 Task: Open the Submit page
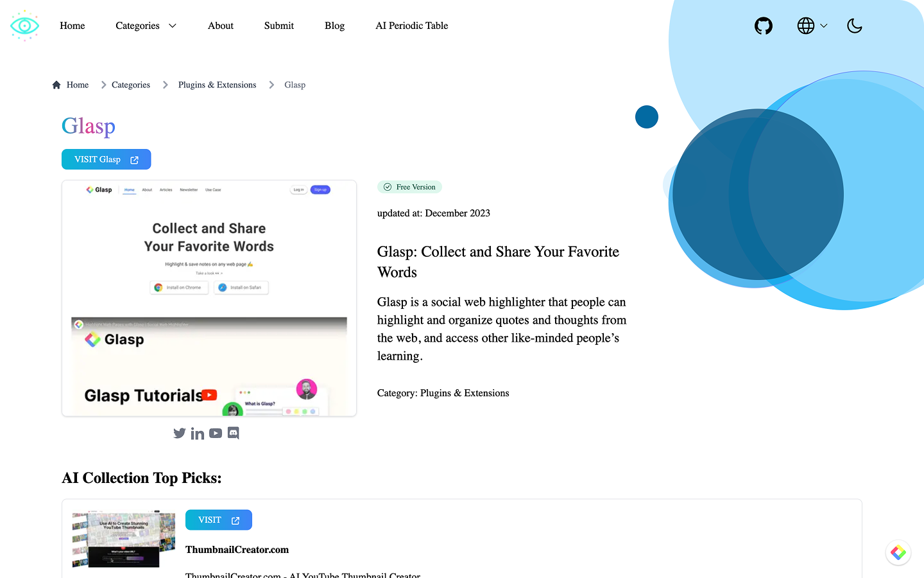pyautogui.click(x=279, y=26)
